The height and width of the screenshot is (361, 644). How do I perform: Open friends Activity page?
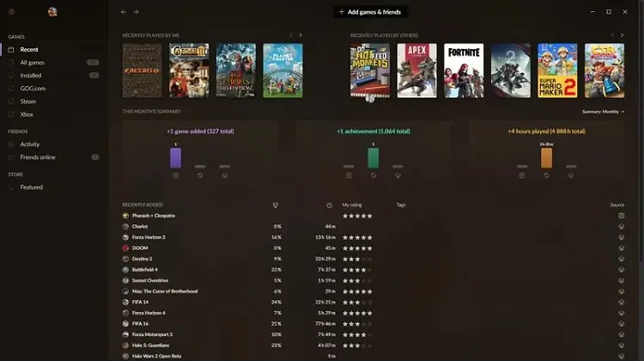pyautogui.click(x=30, y=144)
